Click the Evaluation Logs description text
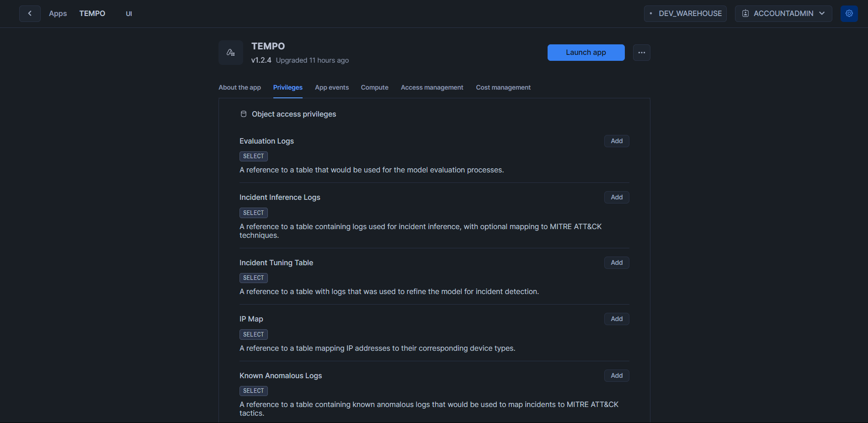This screenshot has width=868, height=423. tap(372, 170)
